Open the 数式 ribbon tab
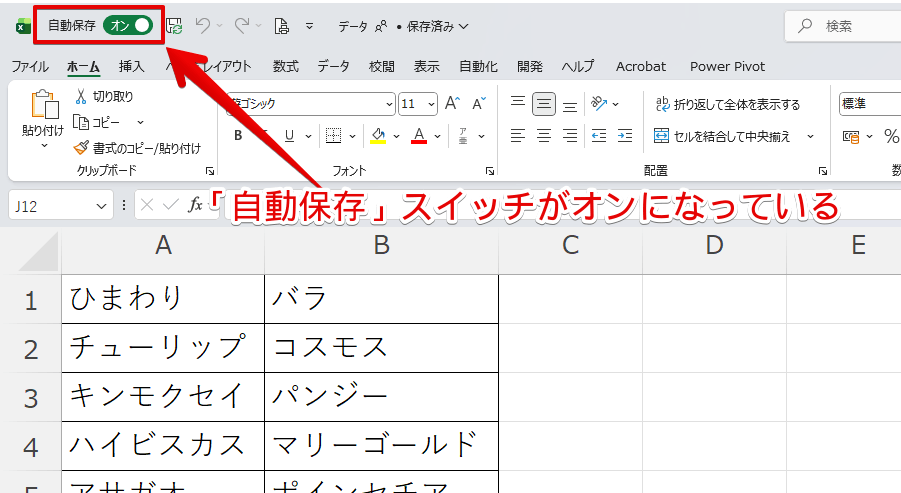The image size is (901, 493). [x=286, y=67]
